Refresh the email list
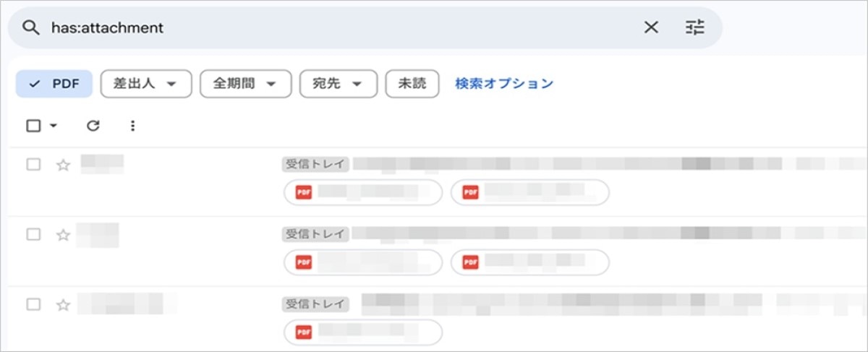 click(93, 126)
